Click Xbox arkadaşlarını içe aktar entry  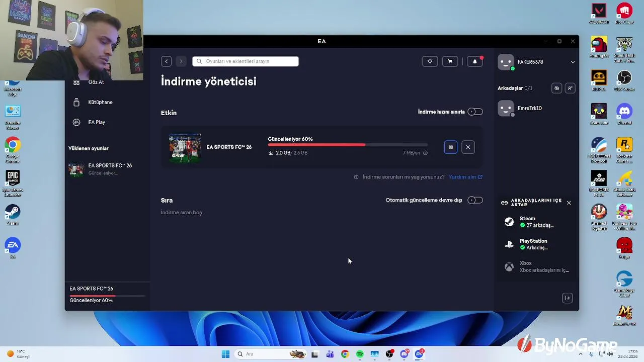tap(537, 266)
